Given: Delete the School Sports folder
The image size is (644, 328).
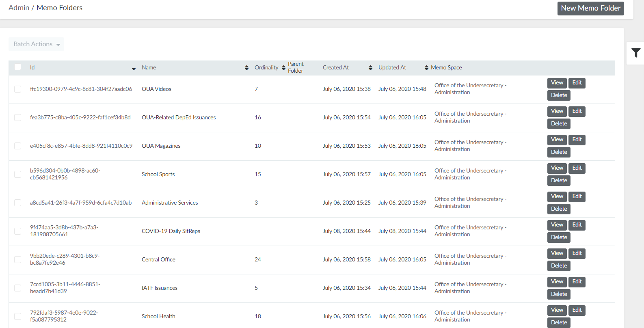Looking at the screenshot, I should (x=559, y=181).
